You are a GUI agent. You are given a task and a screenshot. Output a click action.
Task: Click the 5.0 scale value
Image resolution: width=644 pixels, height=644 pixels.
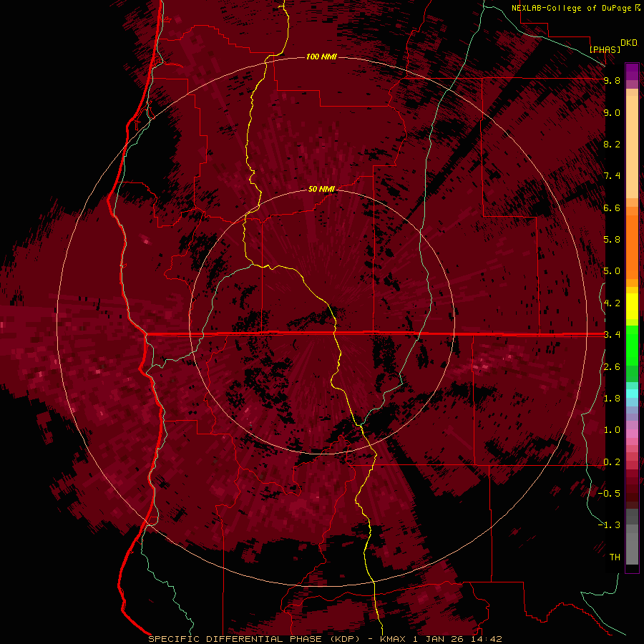pyautogui.click(x=612, y=271)
